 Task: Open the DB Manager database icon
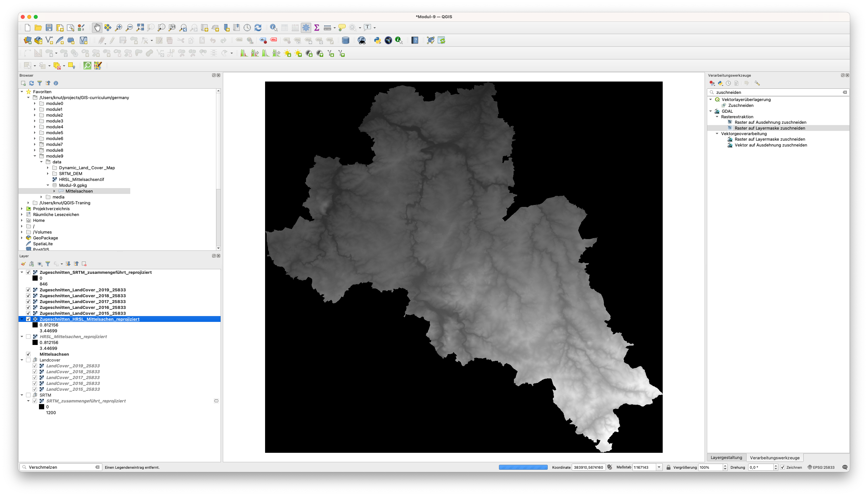345,41
